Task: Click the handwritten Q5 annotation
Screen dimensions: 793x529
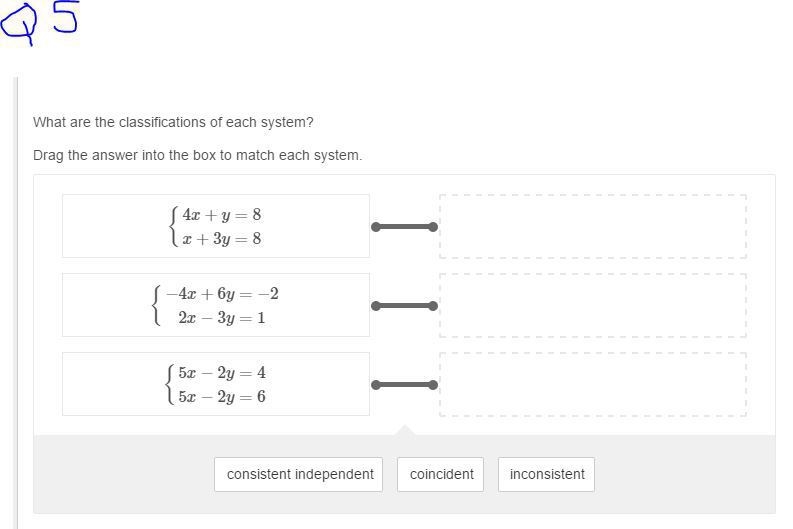Action: click(39, 22)
